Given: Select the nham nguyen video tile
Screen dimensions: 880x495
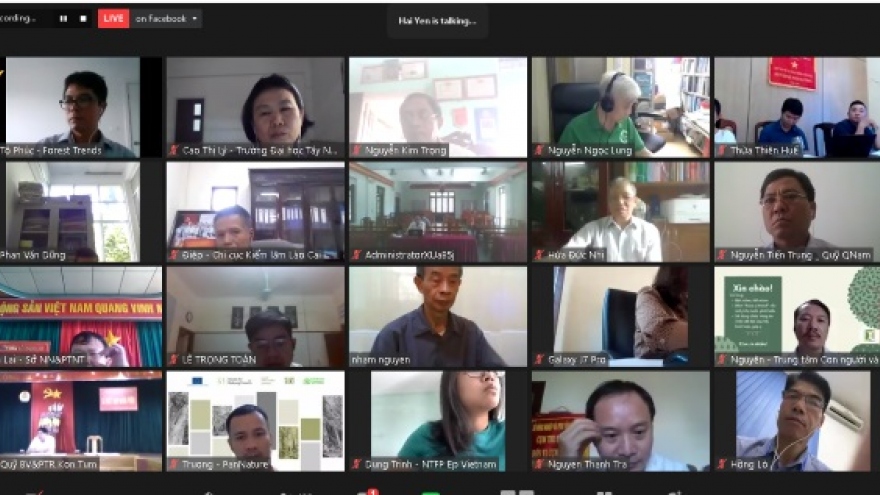Looking at the screenshot, I should coord(438,317).
